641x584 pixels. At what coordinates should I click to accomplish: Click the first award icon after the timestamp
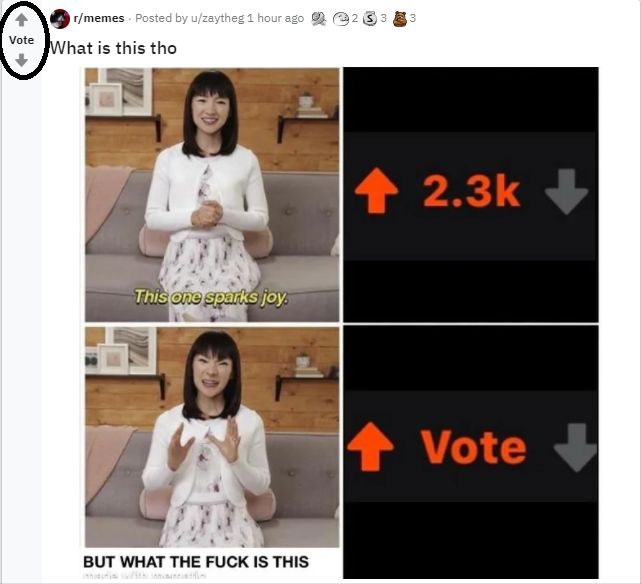[319, 18]
